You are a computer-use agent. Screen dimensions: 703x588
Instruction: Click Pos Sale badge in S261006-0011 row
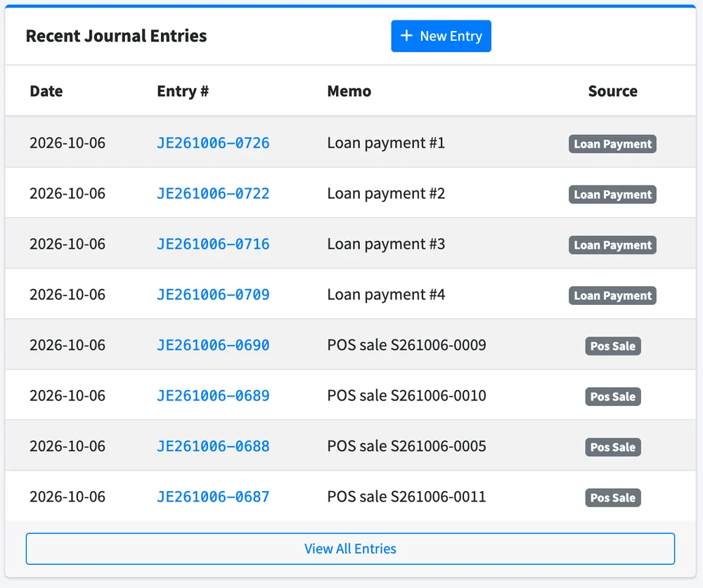613,498
